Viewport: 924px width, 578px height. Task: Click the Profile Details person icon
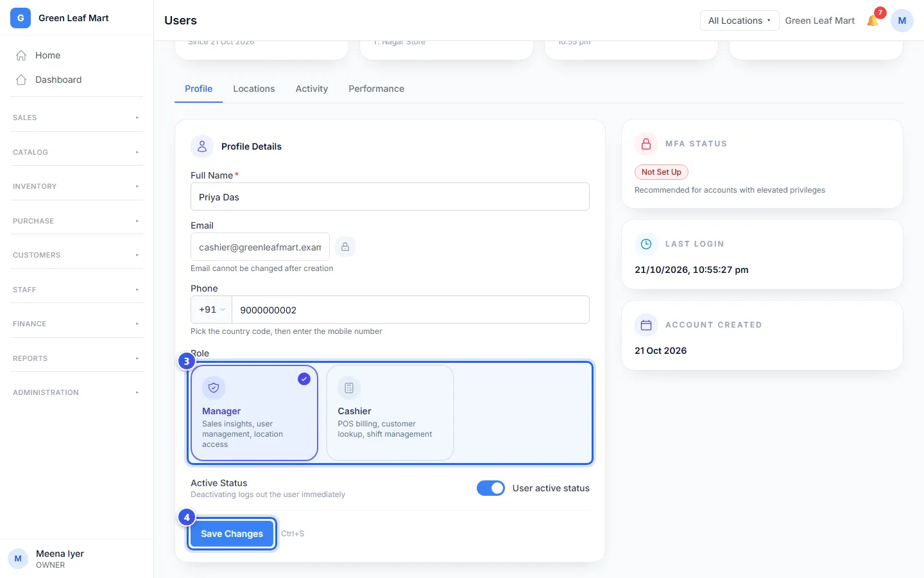(x=202, y=146)
